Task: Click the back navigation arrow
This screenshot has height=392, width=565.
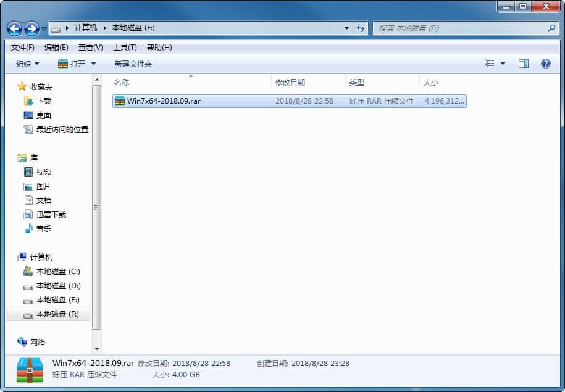Action: point(14,28)
